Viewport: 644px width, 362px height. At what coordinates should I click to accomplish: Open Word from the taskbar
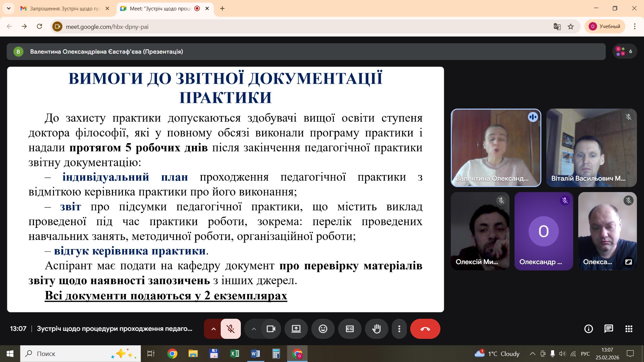tap(255, 354)
